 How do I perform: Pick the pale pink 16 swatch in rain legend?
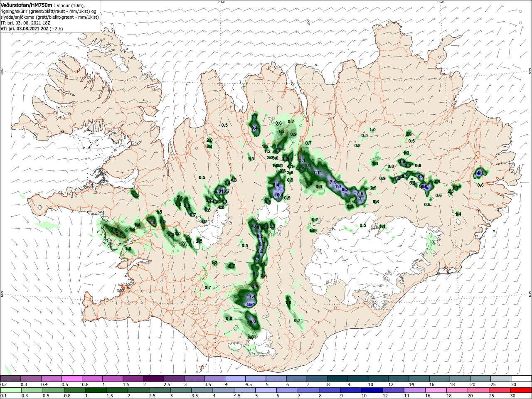[x=436, y=390]
